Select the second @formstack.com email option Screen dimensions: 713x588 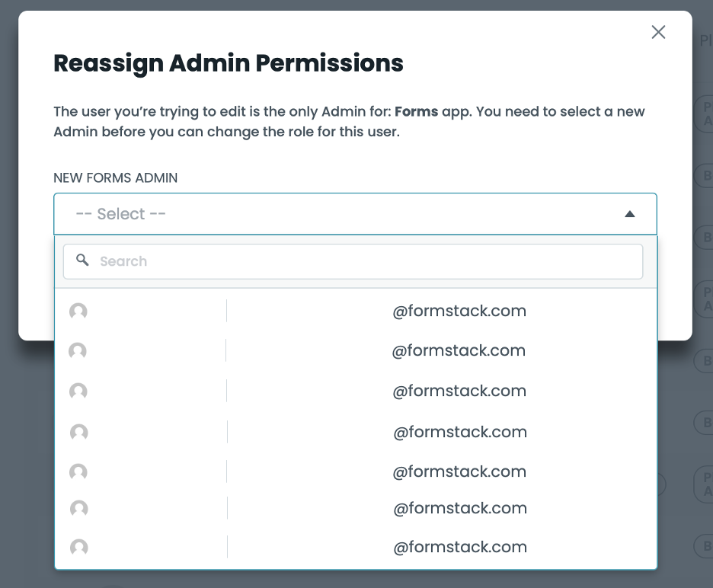coord(459,351)
